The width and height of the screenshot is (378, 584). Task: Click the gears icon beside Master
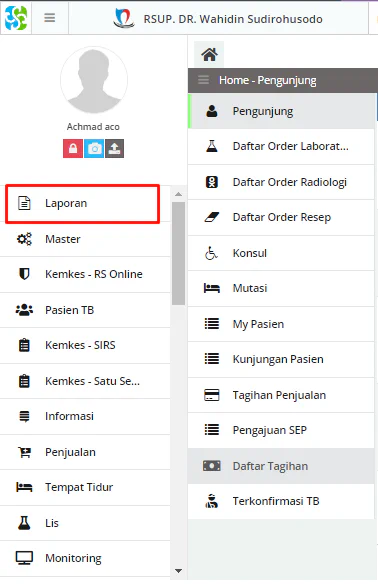click(24, 239)
